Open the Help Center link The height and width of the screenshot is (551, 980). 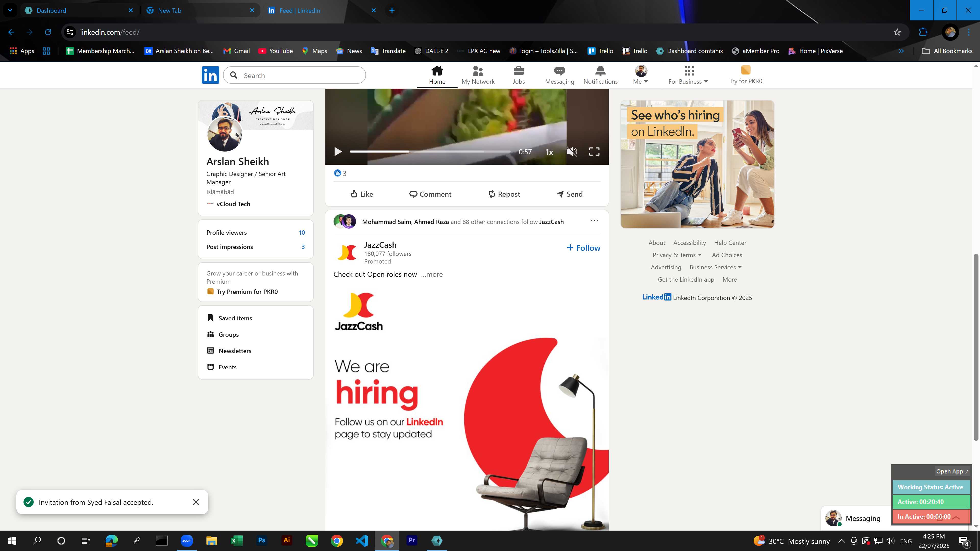coord(730,243)
